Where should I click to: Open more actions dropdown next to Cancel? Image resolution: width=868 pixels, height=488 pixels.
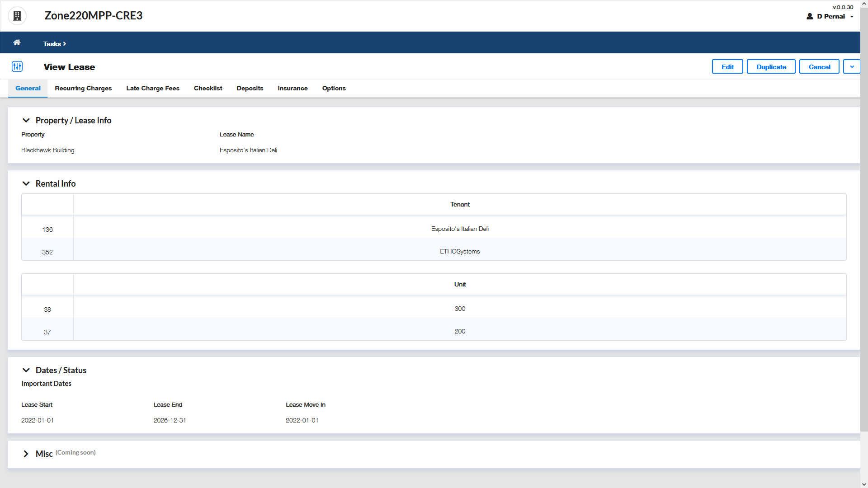[852, 67]
